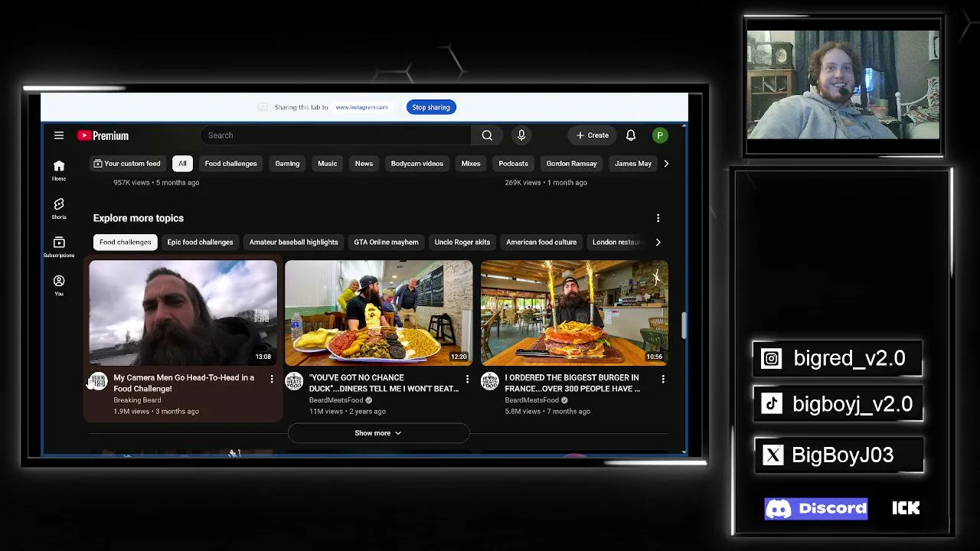
Task: Click the Discord badge in the overlay
Action: (x=816, y=509)
